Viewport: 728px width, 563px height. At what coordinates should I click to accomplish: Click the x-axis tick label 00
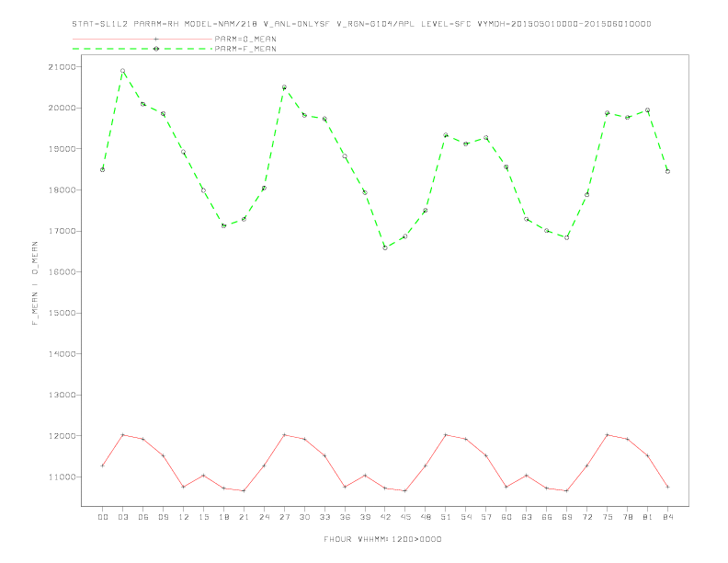click(x=103, y=517)
